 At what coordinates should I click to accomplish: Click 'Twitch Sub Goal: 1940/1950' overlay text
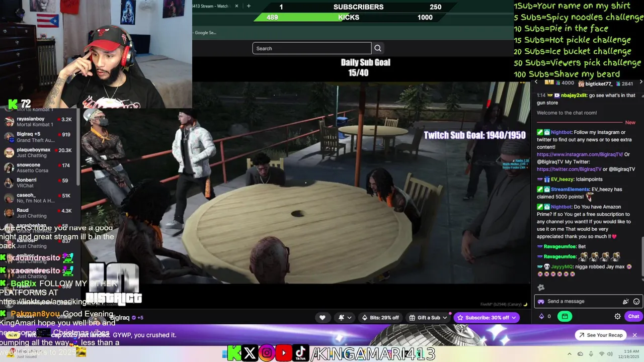[x=474, y=135]
